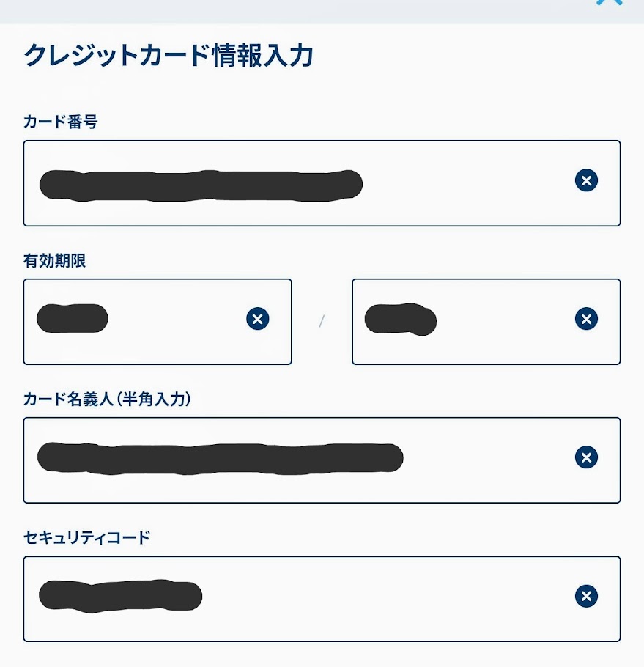Focus the セキュリティコード input box
Image resolution: width=644 pixels, height=667 pixels.
[322, 599]
